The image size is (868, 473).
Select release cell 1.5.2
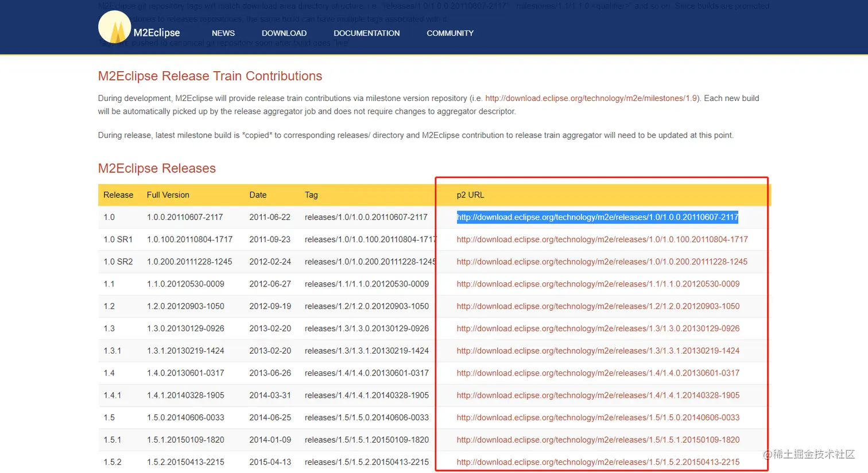112,462
